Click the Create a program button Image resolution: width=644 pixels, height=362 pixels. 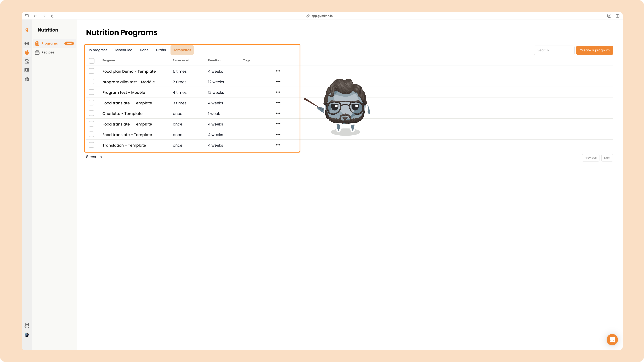pyautogui.click(x=595, y=50)
